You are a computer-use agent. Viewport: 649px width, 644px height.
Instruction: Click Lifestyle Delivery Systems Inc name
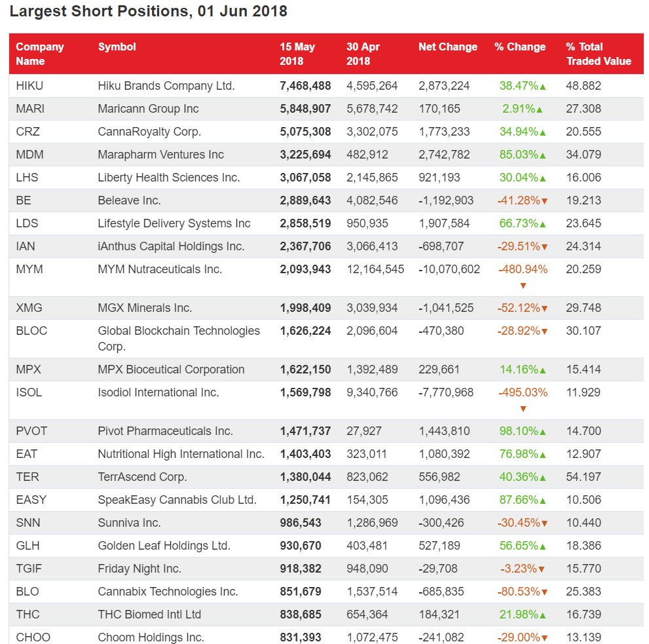coord(174,223)
